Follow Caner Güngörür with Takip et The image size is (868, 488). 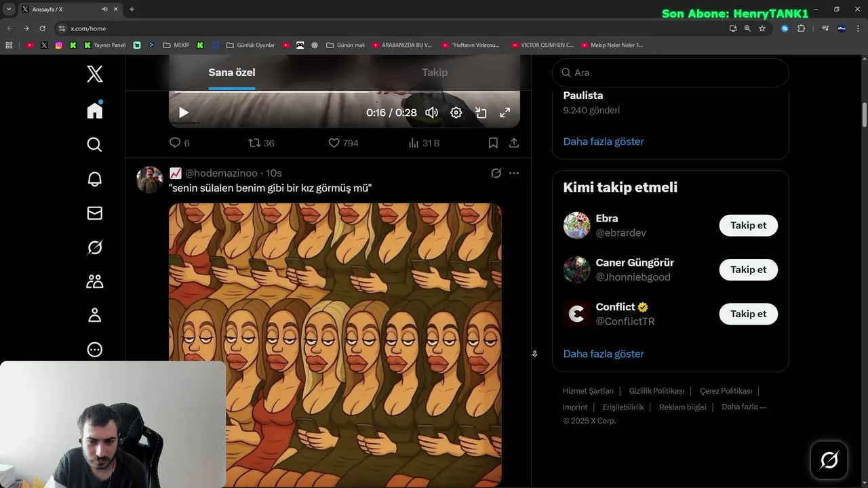coord(749,270)
